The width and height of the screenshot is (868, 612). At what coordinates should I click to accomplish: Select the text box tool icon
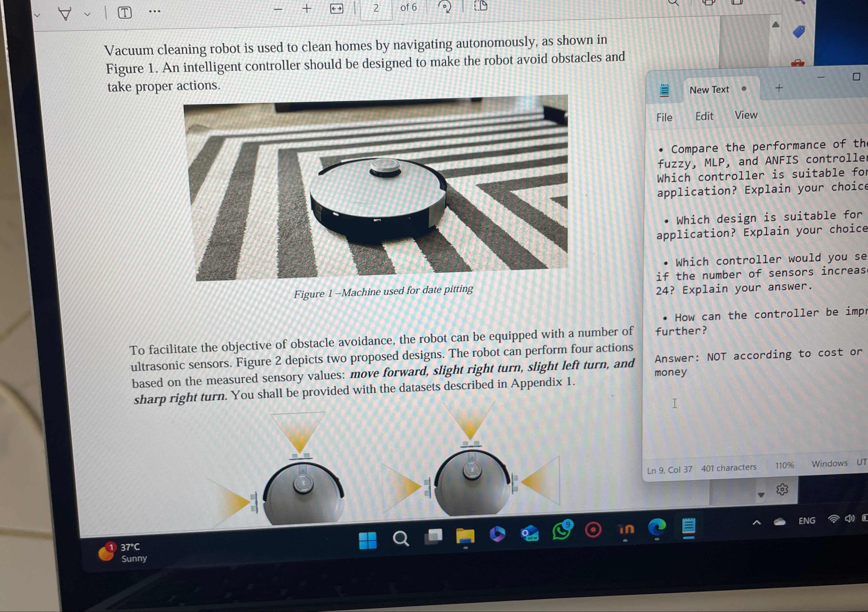point(124,13)
